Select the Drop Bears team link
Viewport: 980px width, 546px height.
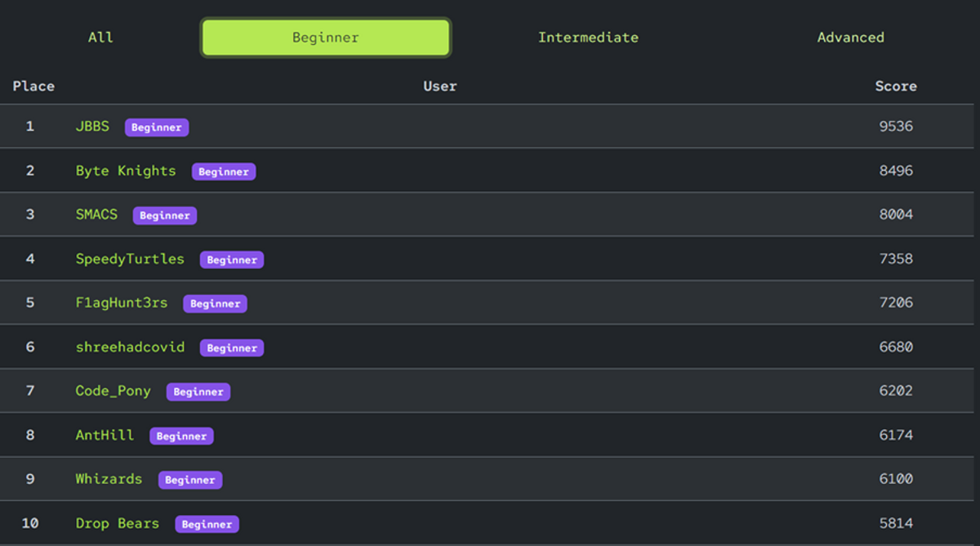coord(118,523)
